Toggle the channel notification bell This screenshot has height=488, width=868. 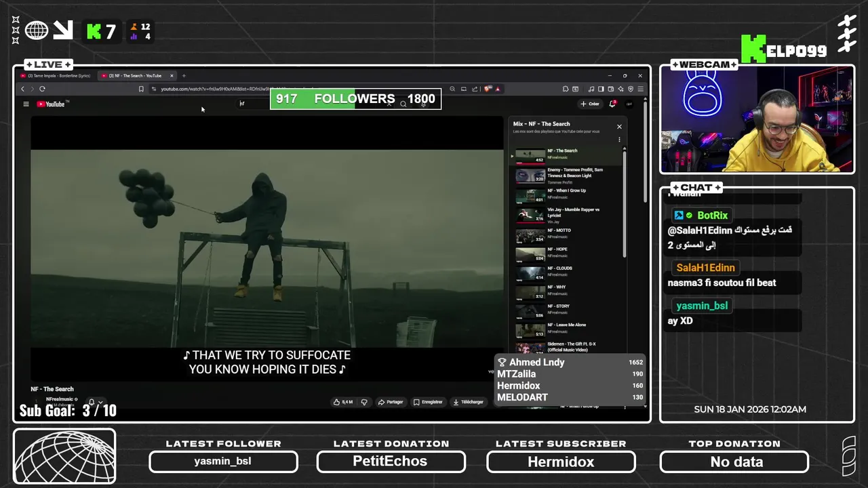[92, 402]
